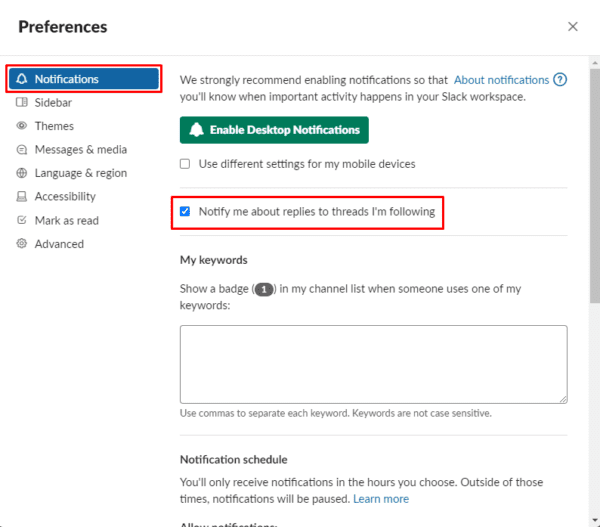Viewport: 600px width, 527px height.
Task: Click the Advanced gear icon
Action: tap(22, 243)
